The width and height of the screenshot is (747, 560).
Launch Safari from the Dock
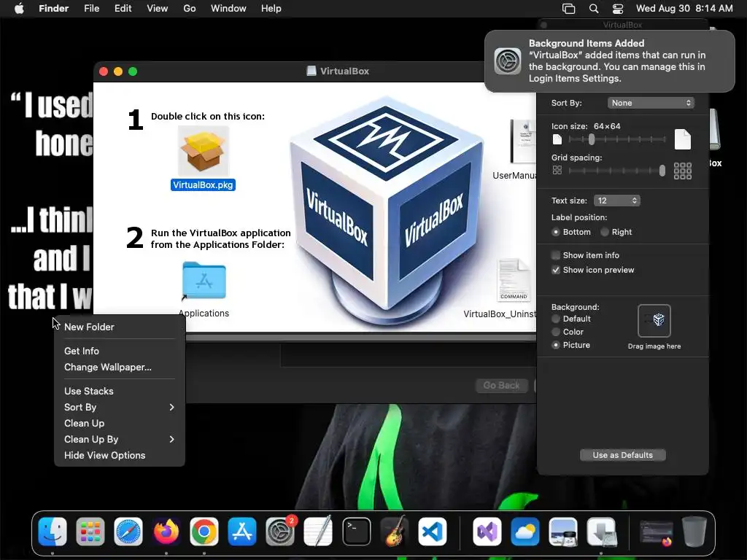128,532
